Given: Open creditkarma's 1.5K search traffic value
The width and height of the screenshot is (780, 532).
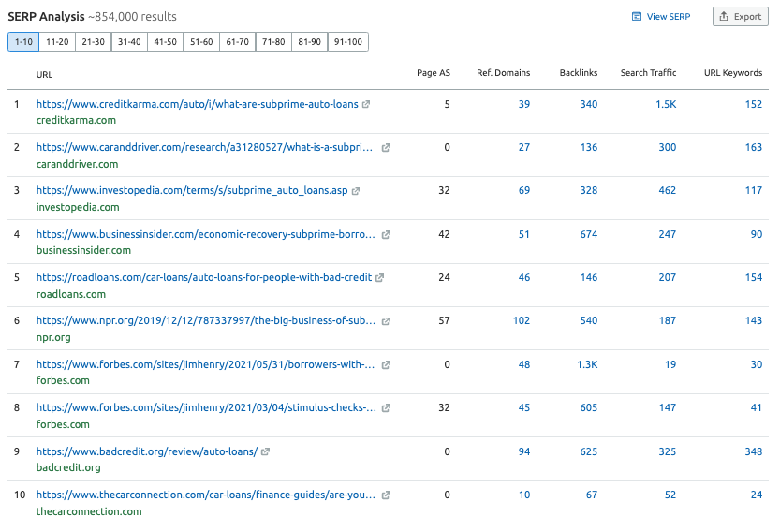Looking at the screenshot, I should click(666, 105).
